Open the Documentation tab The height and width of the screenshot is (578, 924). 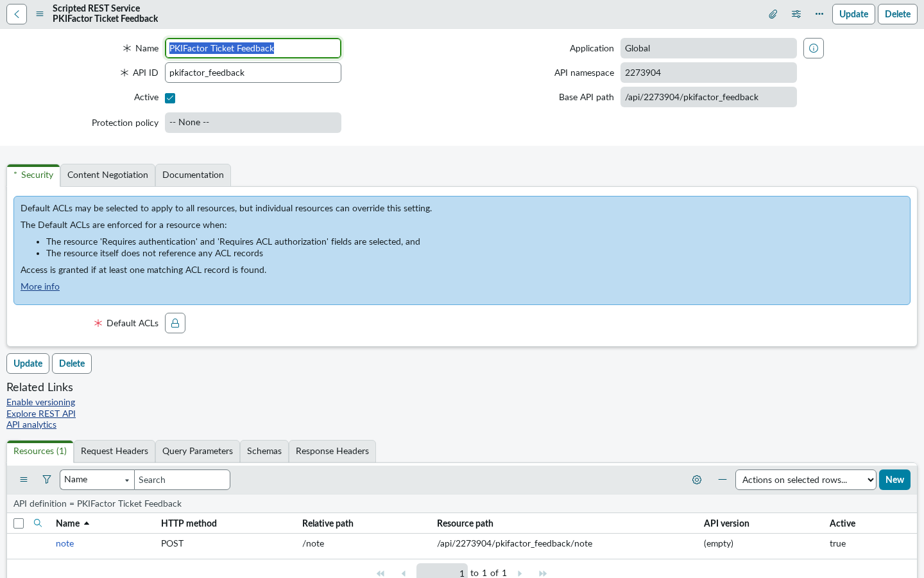(x=193, y=175)
